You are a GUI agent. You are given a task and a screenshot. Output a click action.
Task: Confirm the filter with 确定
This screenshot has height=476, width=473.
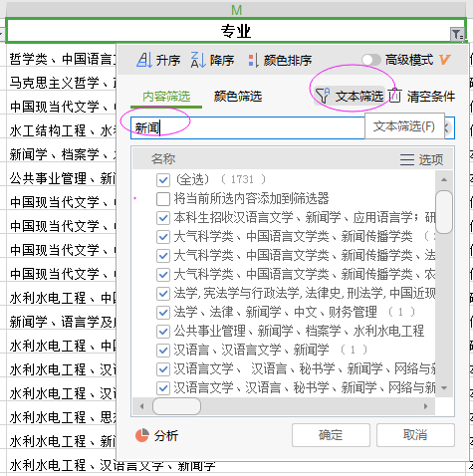pos(331,435)
